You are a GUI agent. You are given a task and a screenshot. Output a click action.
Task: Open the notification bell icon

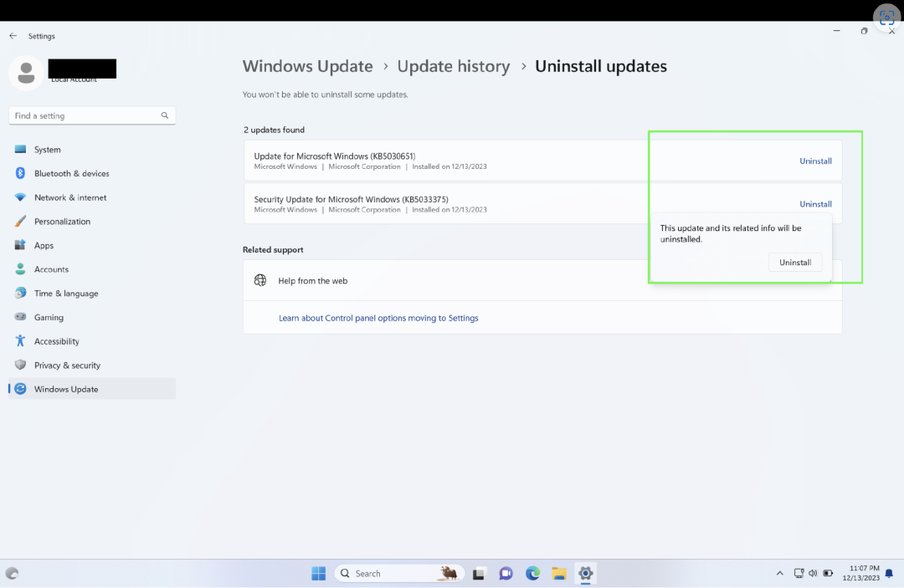pos(889,573)
